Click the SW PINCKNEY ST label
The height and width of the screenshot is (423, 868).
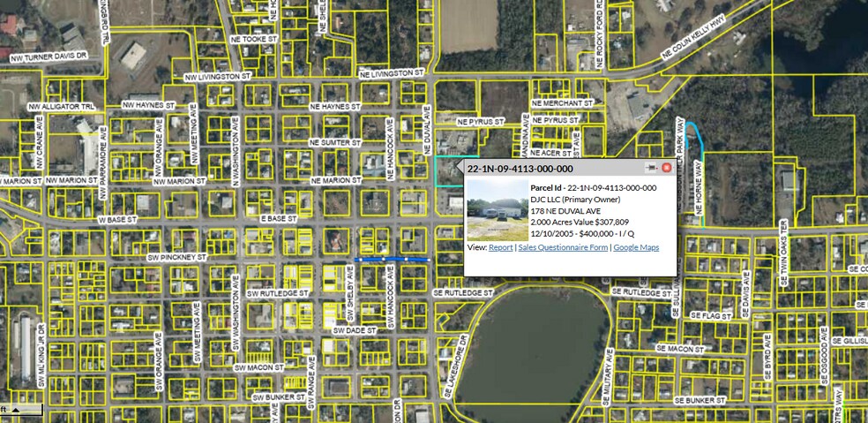pyautogui.click(x=177, y=258)
